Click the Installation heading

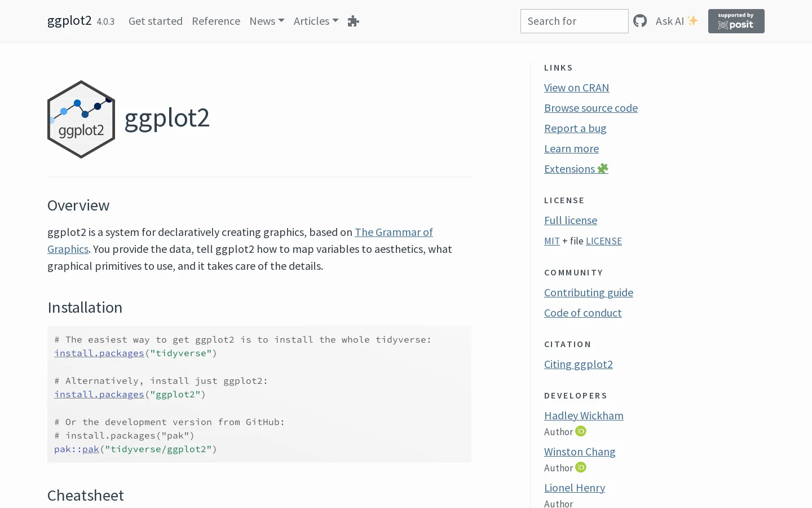(x=85, y=308)
